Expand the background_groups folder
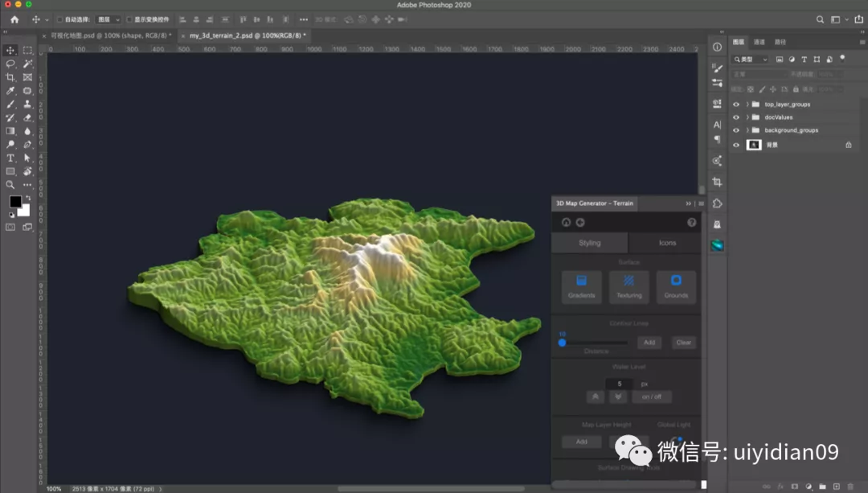Viewport: 868px width, 493px height. pos(747,130)
